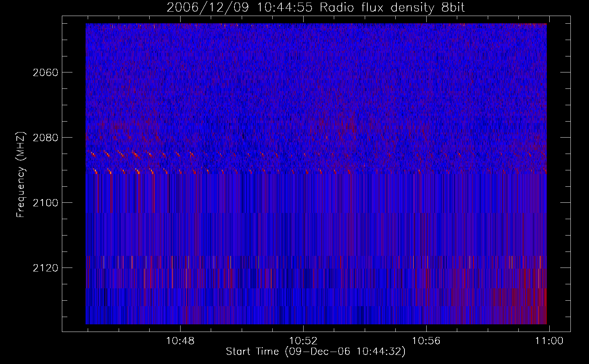This screenshot has height=364, width=589.
Task: Click the 10:56 time tick label
Action: coord(426,341)
